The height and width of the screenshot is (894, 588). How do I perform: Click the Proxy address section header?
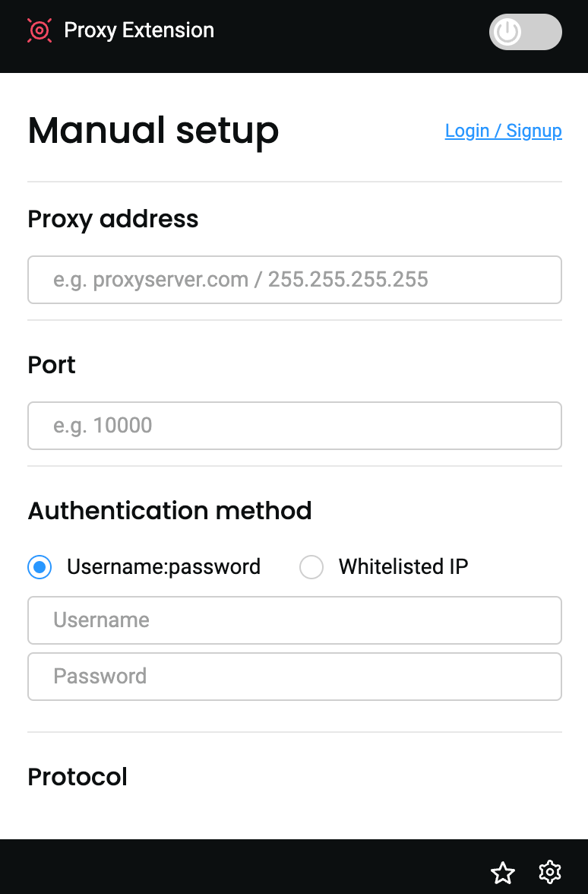[x=112, y=219]
